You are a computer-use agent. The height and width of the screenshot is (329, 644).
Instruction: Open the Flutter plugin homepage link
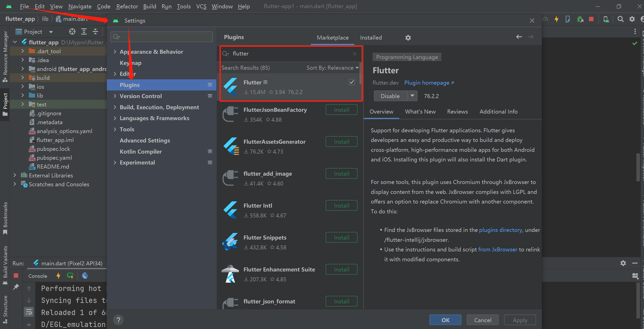pyautogui.click(x=427, y=83)
